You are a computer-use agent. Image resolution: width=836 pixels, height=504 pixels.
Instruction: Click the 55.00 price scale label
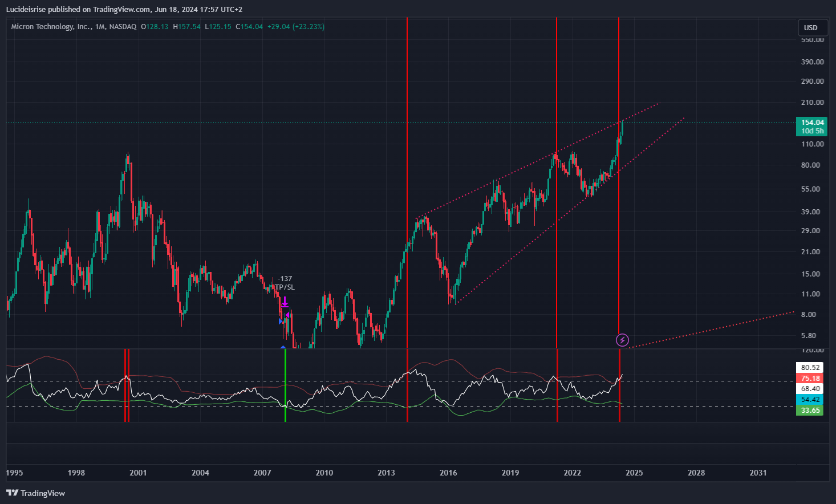(x=810, y=189)
